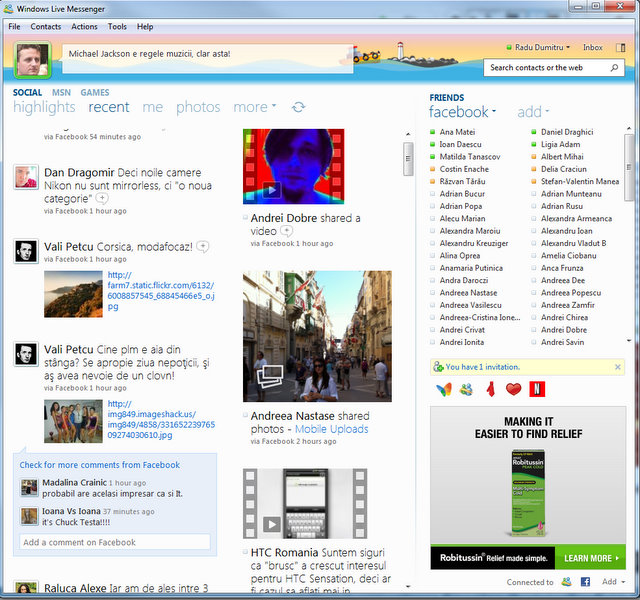Expand the Radu Dumitru status dropdown

(x=568, y=47)
